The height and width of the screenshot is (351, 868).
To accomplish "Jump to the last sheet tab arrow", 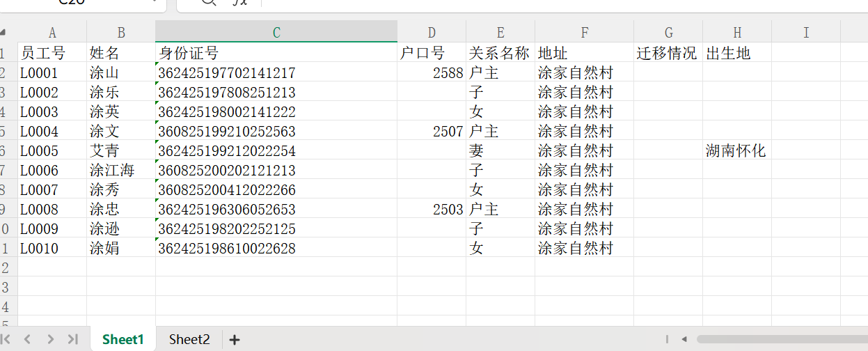I will point(72,339).
